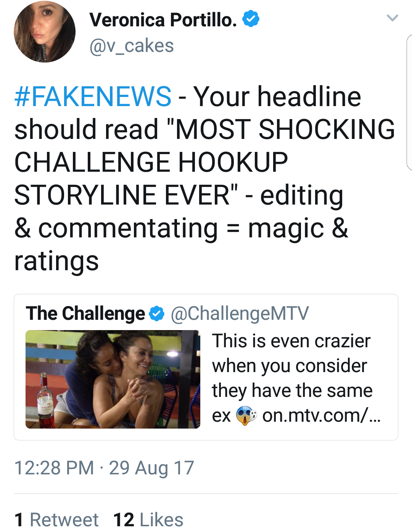
Task: Expand the tweet options chevron menu
Action: tap(392, 18)
